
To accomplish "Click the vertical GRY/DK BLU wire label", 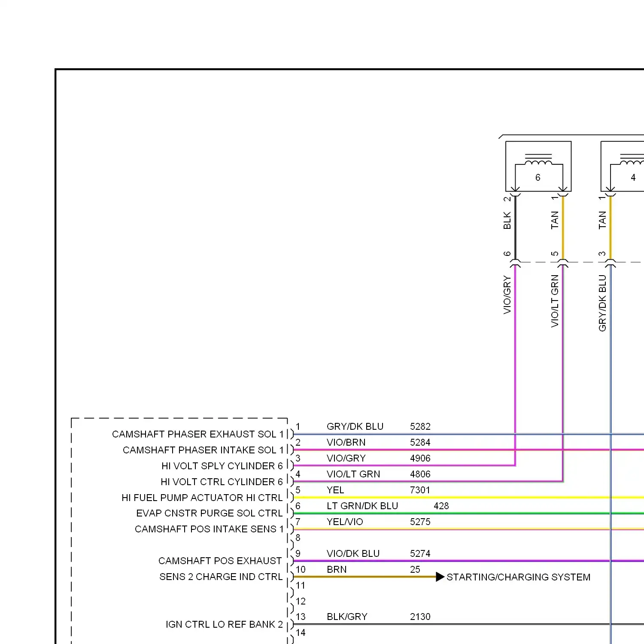I will [x=602, y=303].
